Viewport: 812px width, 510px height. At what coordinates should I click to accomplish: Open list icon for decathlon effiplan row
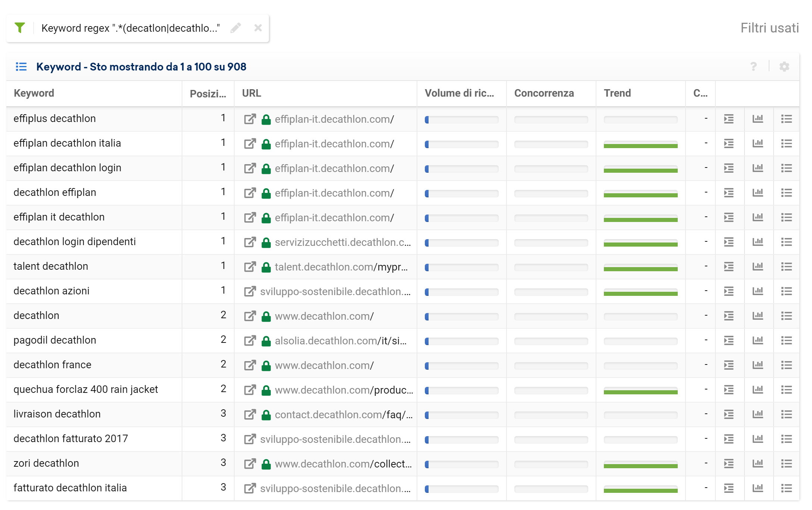tap(786, 193)
